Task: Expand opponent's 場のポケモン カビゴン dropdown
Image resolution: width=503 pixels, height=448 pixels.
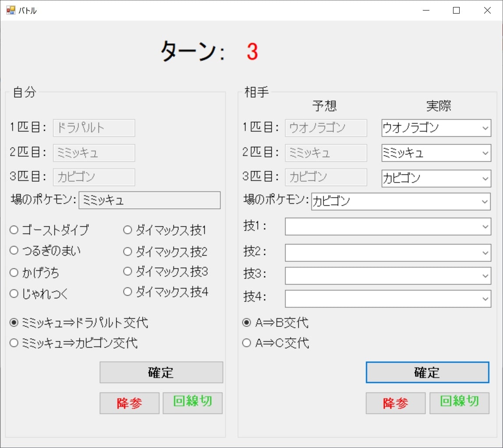Action: coord(400,201)
